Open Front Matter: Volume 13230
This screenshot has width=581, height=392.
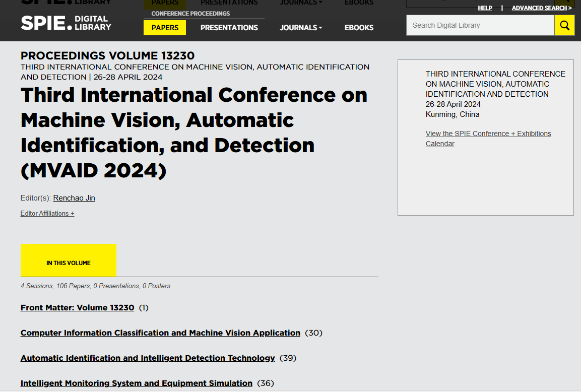pos(78,307)
